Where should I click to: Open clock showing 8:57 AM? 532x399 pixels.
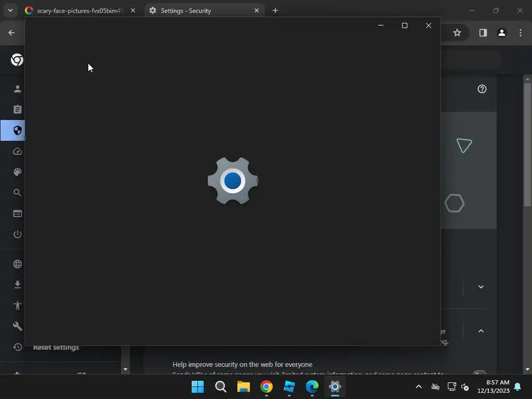click(494, 387)
